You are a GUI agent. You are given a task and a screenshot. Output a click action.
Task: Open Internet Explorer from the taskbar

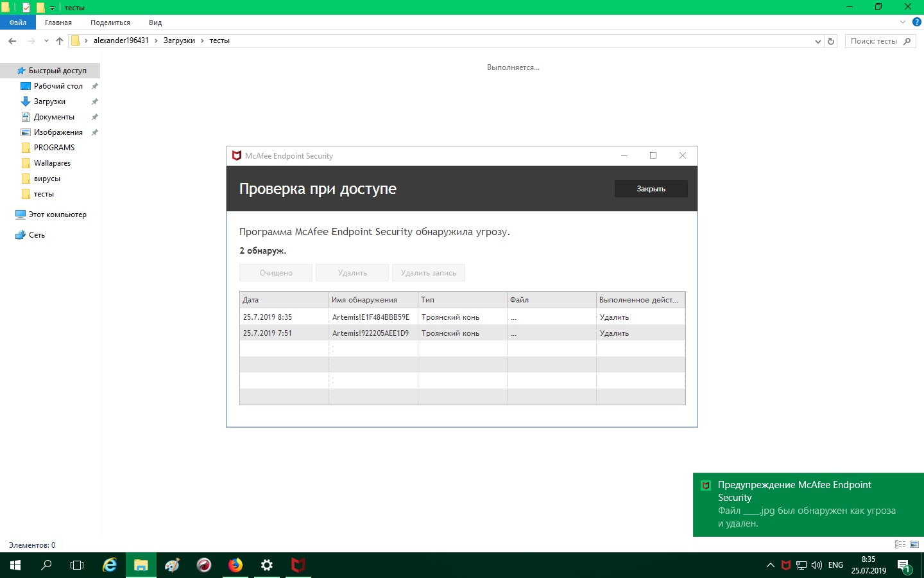tap(110, 565)
